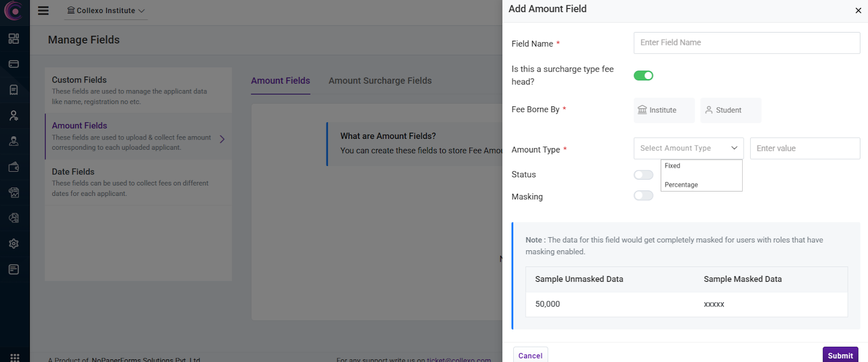Open the dashboard icon in the sidebar
The width and height of the screenshot is (868, 362).
point(14,39)
